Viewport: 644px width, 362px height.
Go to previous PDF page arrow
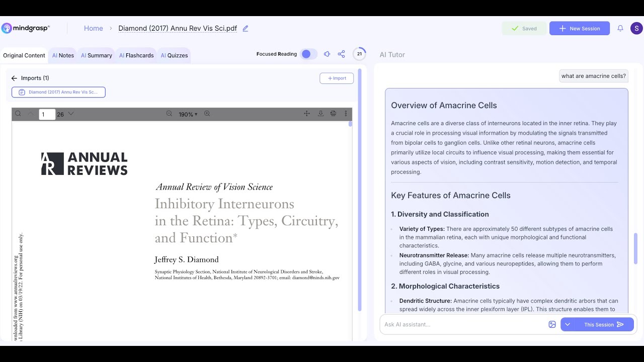click(30, 114)
